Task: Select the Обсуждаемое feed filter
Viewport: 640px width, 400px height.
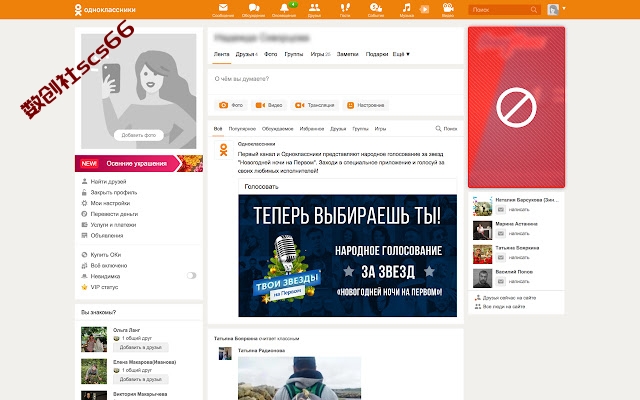Action: coord(278,129)
